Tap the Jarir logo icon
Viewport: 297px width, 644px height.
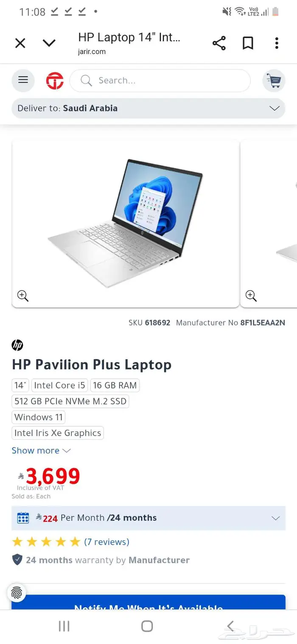point(55,81)
